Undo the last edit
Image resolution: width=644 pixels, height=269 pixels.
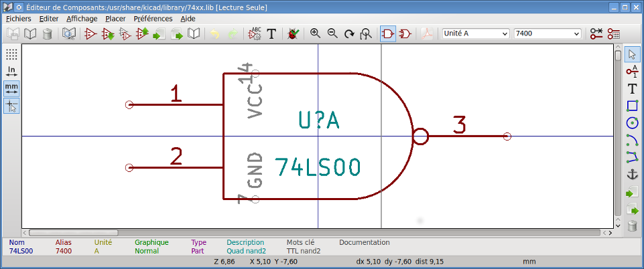click(x=215, y=33)
